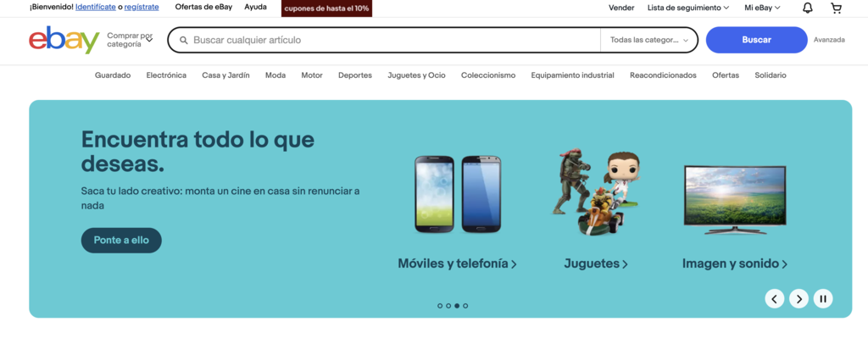
Task: Click the smartphones image
Action: coord(458,194)
